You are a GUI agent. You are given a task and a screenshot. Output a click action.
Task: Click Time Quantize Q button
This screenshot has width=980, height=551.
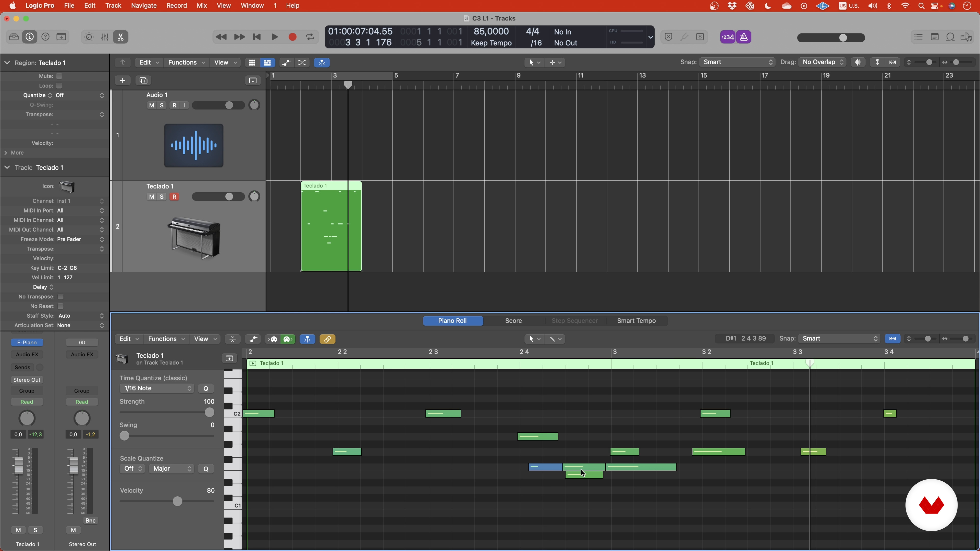point(206,388)
